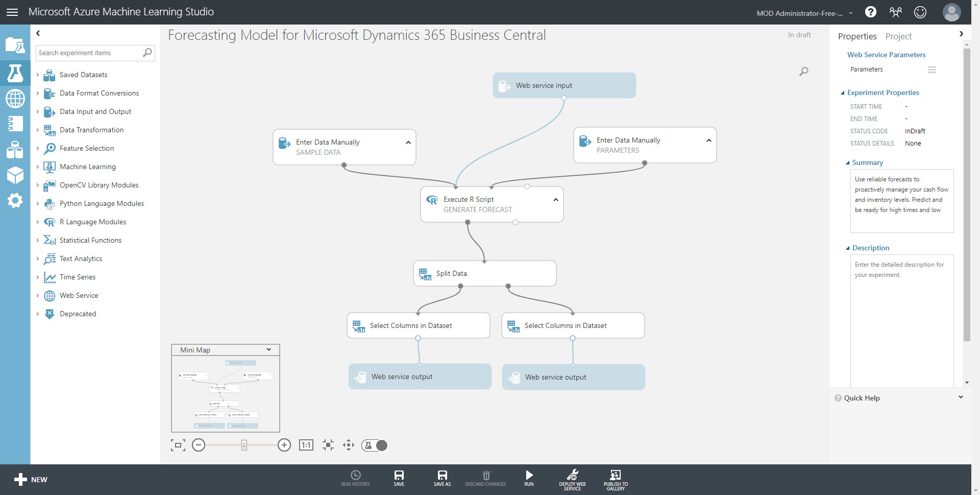Image resolution: width=980 pixels, height=495 pixels.
Task: Expand the Quick Help section
Action: tap(961, 397)
